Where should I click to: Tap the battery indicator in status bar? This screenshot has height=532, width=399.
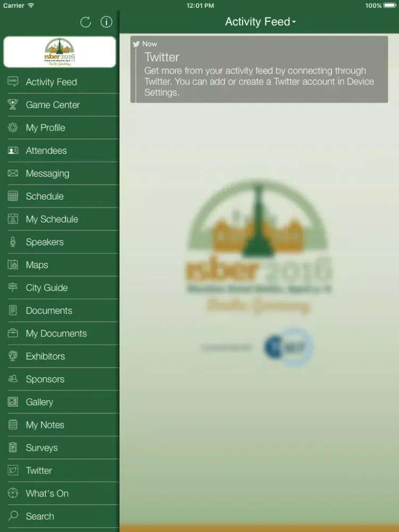click(390, 5)
